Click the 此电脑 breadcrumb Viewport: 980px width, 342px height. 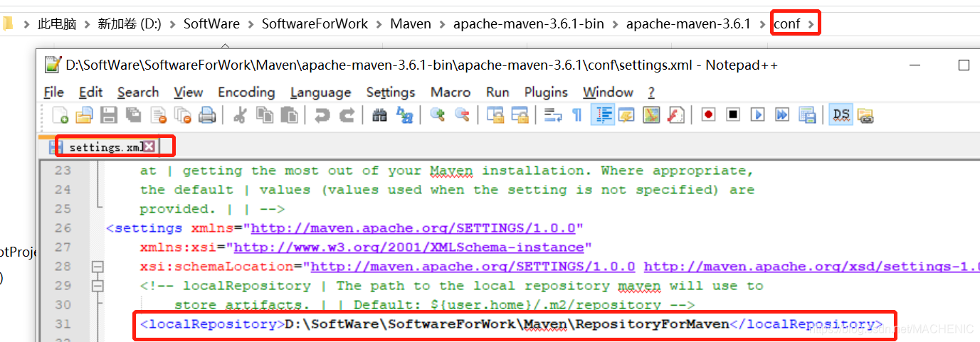click(x=57, y=24)
